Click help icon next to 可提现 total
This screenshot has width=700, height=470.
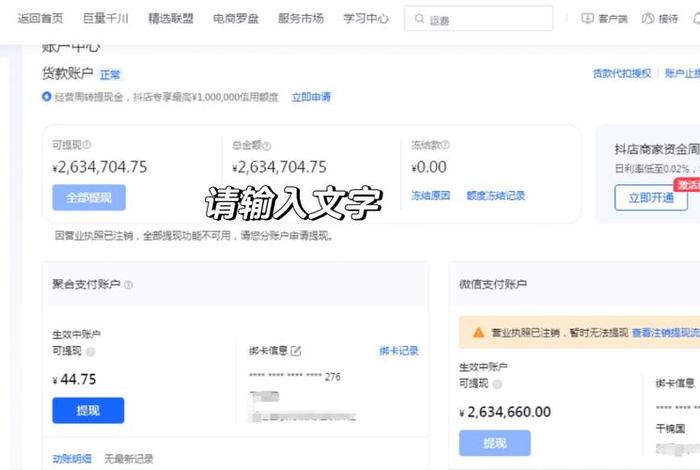pos(87,145)
